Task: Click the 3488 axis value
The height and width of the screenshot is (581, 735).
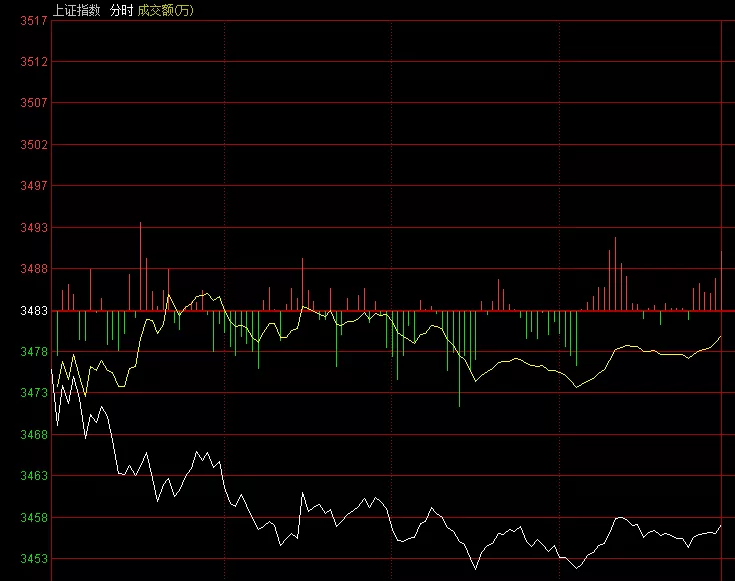Action: [34, 269]
